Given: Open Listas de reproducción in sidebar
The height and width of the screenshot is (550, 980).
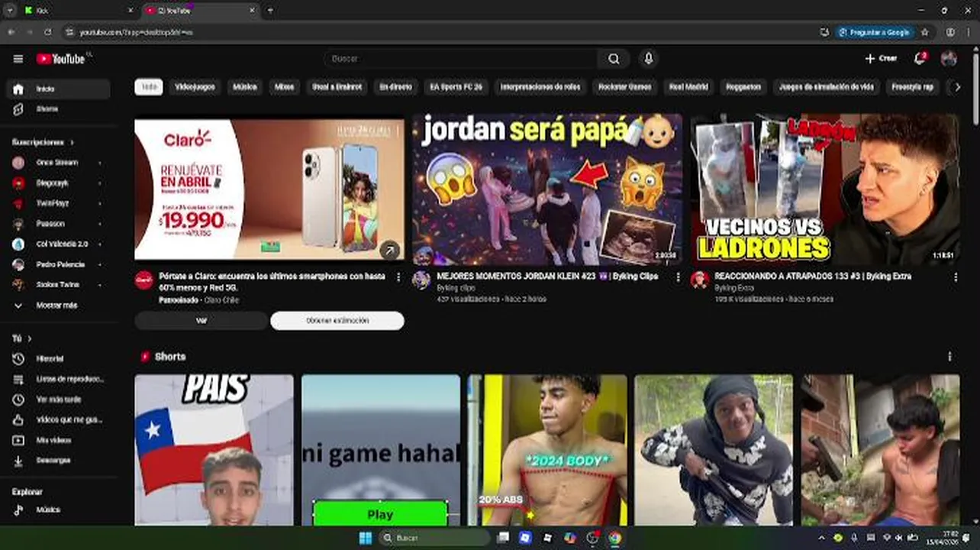Looking at the screenshot, I should (x=58, y=379).
